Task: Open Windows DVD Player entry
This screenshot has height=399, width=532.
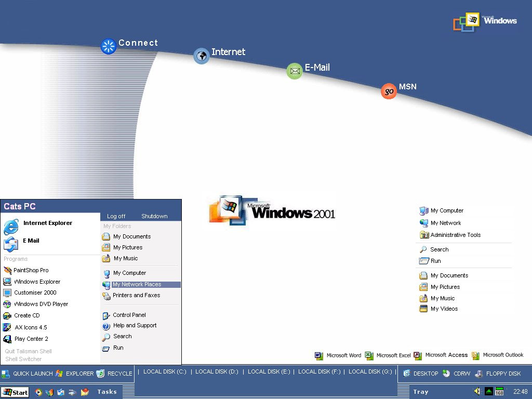Action: point(36,304)
